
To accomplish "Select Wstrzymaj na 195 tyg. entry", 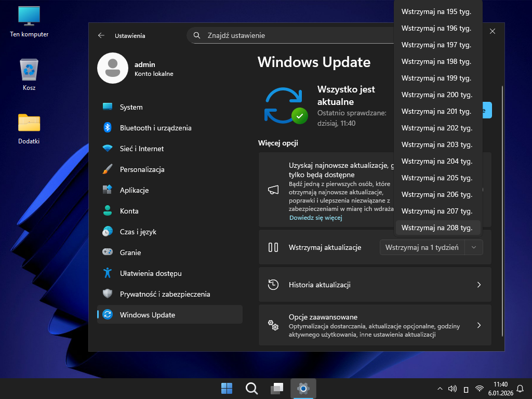I will pos(437,11).
